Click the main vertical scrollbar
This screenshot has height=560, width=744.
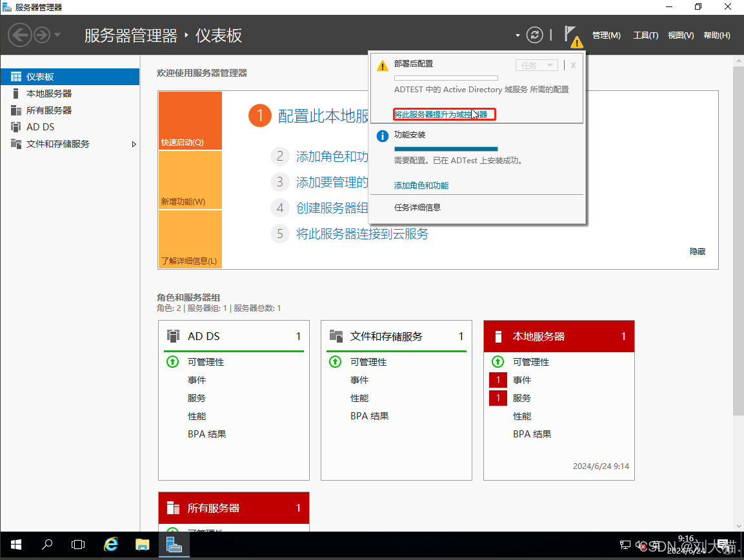point(738,241)
